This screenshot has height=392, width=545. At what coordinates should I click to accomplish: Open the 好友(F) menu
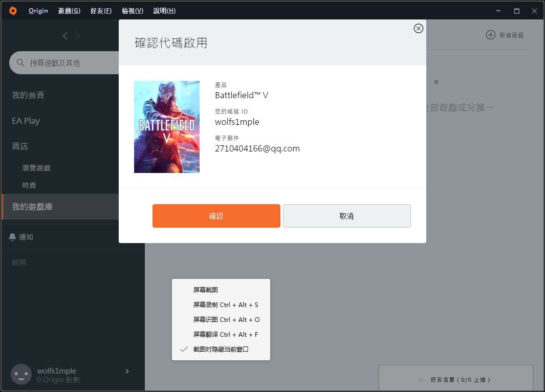point(101,11)
